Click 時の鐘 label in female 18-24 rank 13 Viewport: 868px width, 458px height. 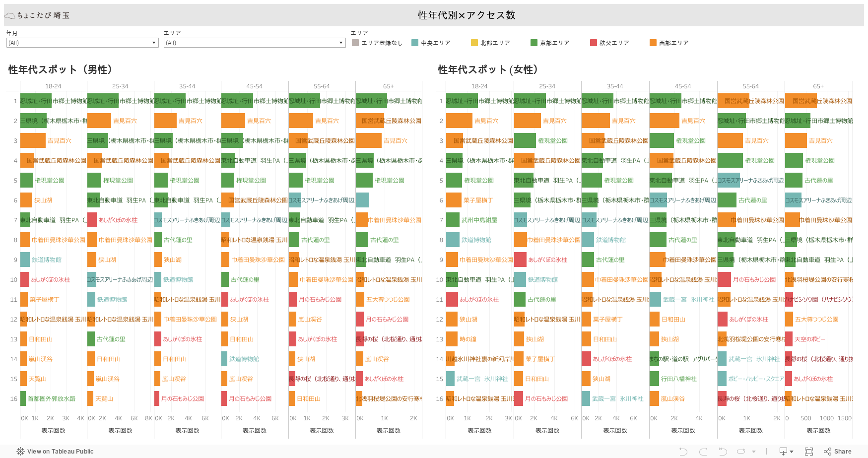tap(468, 339)
